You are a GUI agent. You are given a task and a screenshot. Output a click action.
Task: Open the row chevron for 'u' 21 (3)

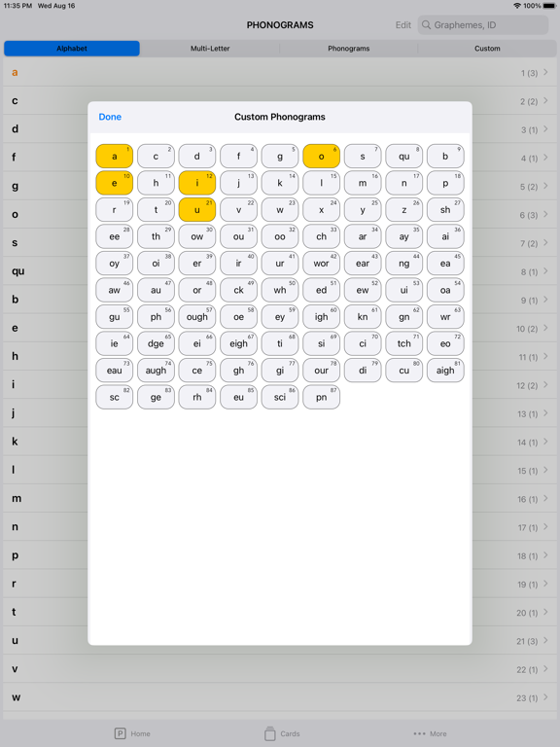[x=545, y=641]
